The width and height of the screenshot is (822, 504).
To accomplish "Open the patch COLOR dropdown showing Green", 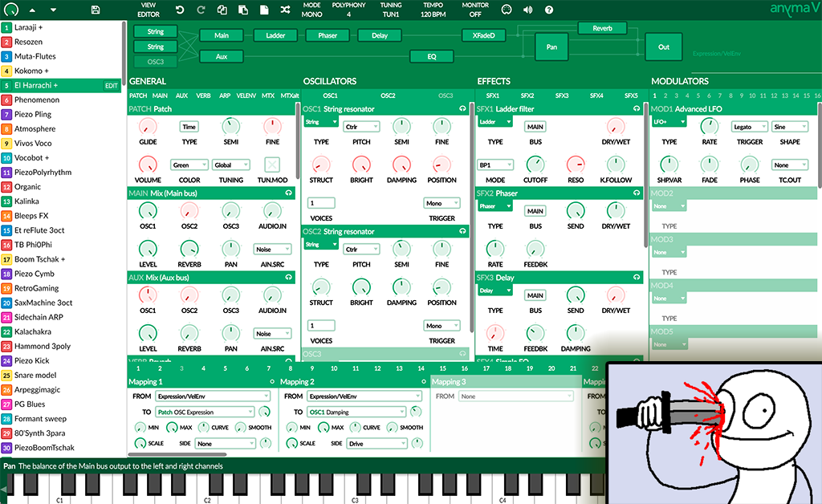I will [189, 165].
